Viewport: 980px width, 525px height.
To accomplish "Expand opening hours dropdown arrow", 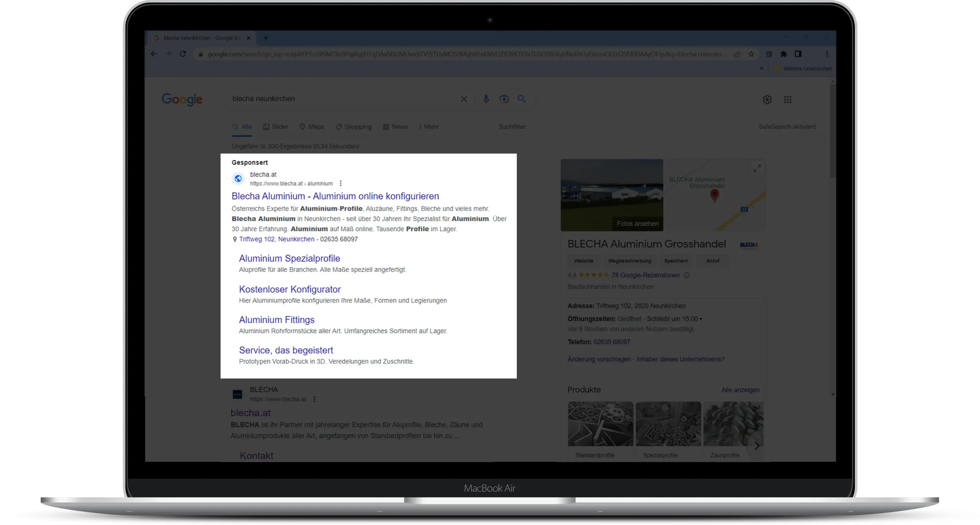I will pyautogui.click(x=701, y=319).
